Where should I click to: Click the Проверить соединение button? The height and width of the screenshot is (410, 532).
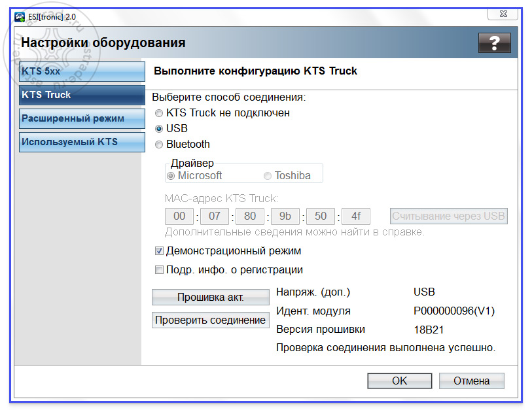tap(211, 320)
